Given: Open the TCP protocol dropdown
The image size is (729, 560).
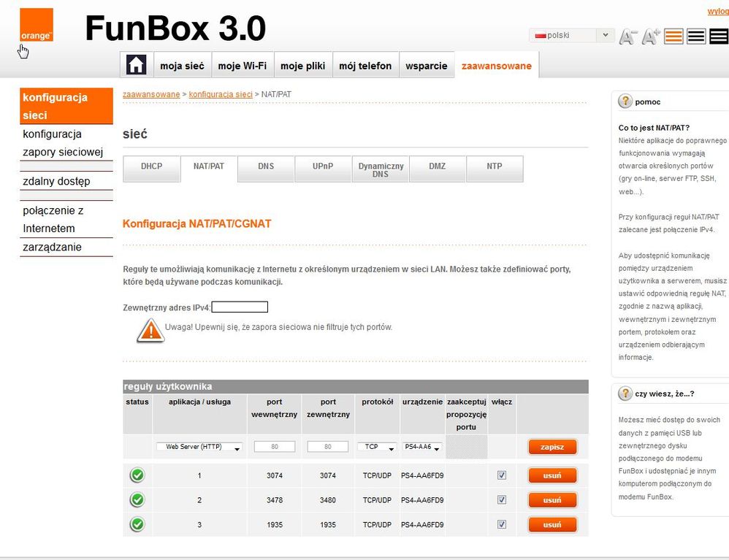Looking at the screenshot, I should [377, 447].
